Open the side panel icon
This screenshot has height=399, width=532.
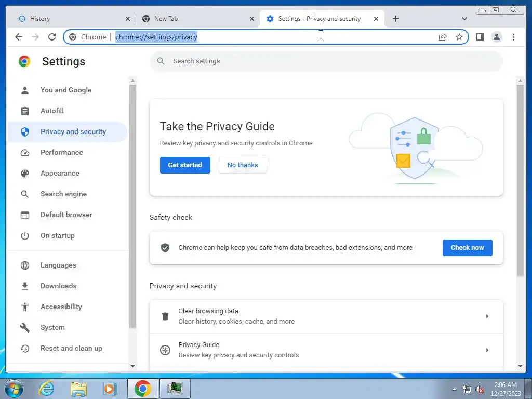coord(480,37)
